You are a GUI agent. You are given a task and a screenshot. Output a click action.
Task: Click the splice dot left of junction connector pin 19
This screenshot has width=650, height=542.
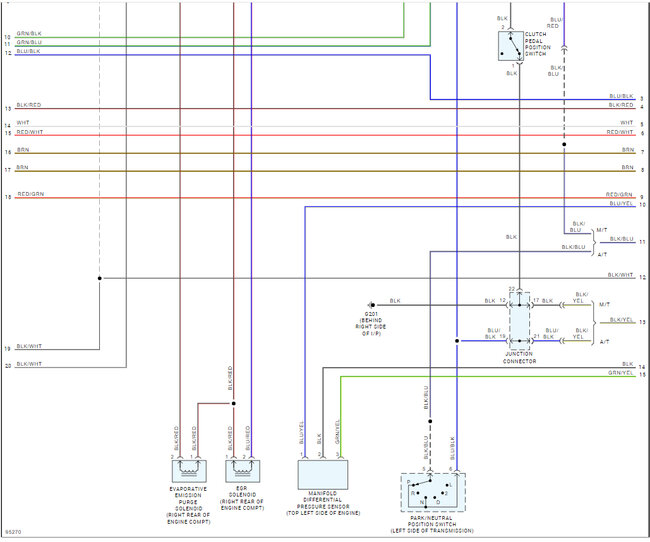(x=457, y=341)
